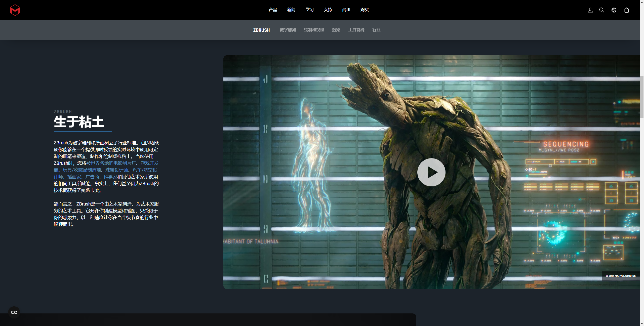Click the Maxon logo icon

pos(15,10)
